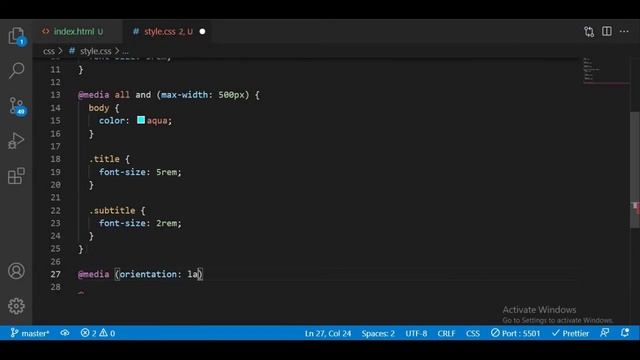Change line ending via CRLF
The height and width of the screenshot is (360, 640).
click(x=446, y=333)
